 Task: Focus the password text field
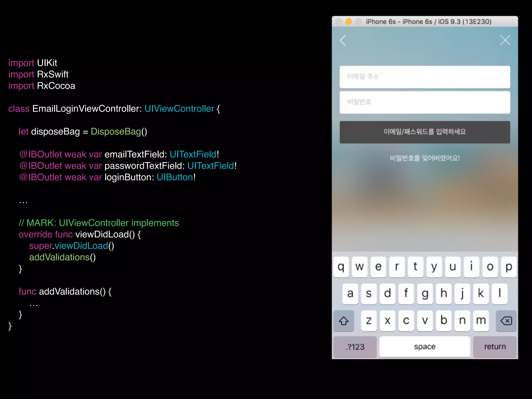point(425,102)
